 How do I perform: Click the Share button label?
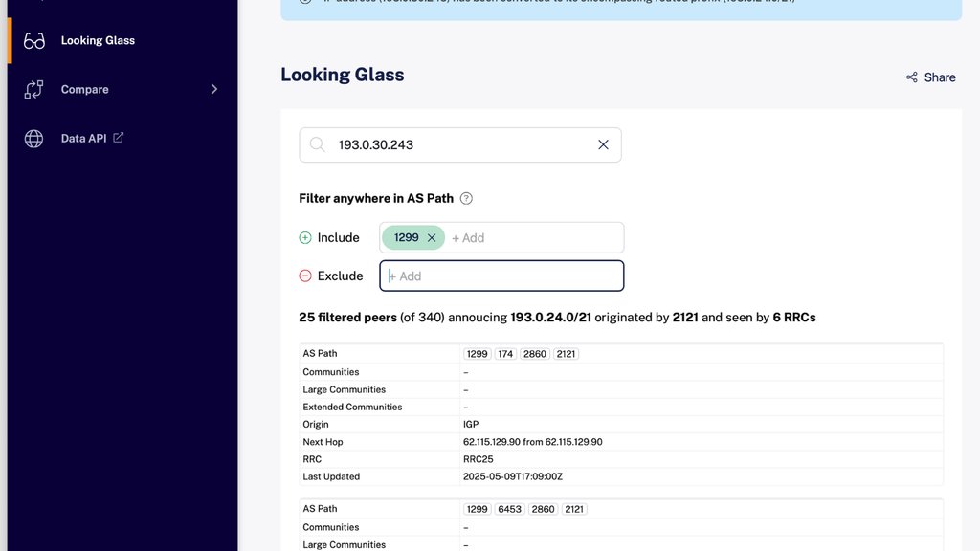tap(940, 77)
